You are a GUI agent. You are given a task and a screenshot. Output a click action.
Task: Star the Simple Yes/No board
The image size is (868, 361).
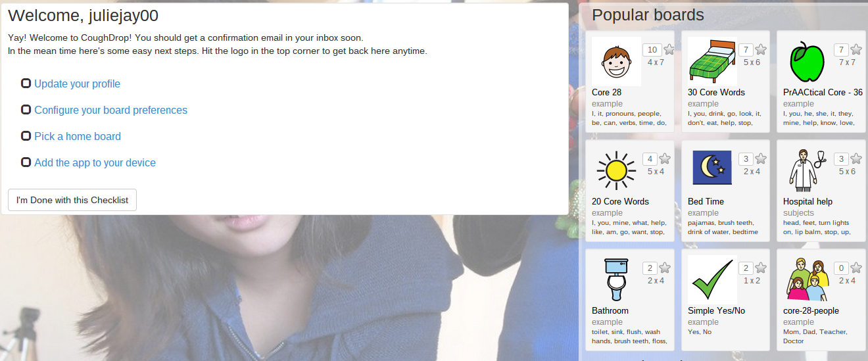click(x=761, y=268)
